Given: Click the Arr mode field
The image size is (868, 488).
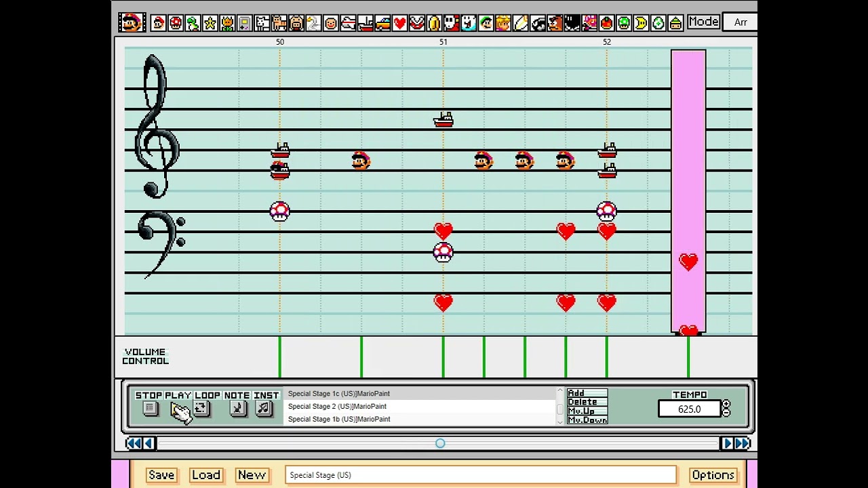Looking at the screenshot, I should tap(740, 22).
